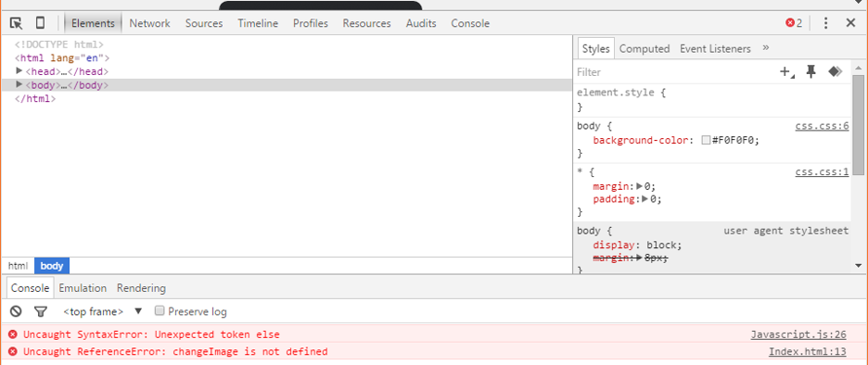Viewport: 868px width, 365px height.
Task: Open css.css:1 source link
Action: coord(822,171)
